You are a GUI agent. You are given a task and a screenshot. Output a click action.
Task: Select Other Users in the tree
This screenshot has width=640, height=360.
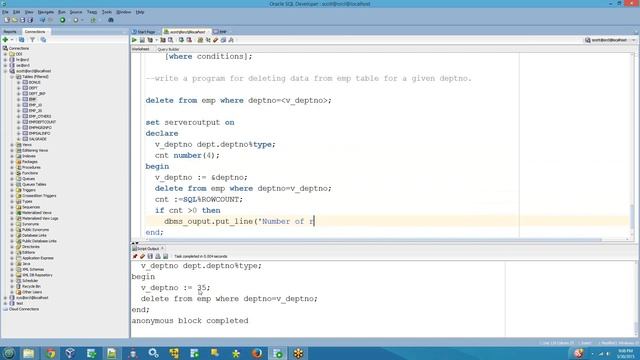click(x=32, y=292)
